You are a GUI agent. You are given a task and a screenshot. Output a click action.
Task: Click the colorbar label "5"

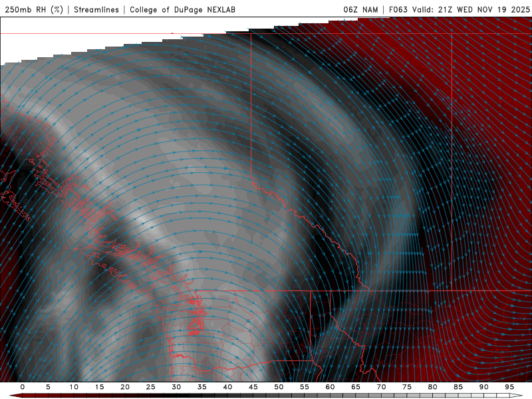[x=48, y=387]
